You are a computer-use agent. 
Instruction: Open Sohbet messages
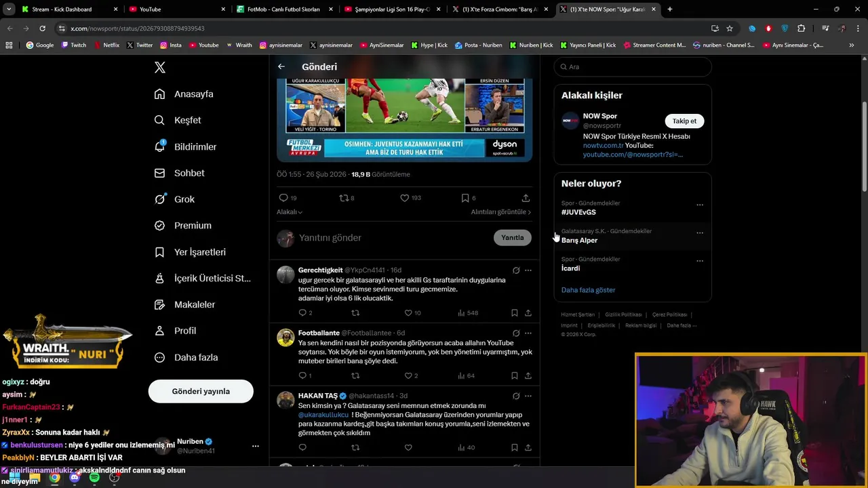pos(179,173)
